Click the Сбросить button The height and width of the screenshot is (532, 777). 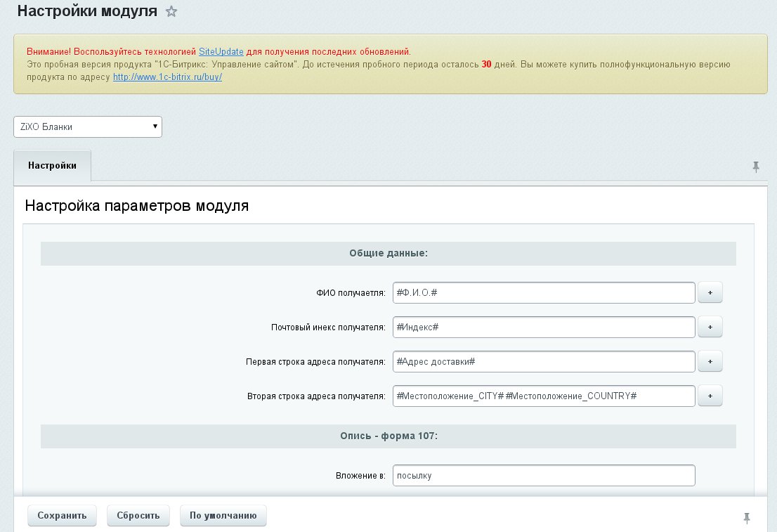pos(138,516)
